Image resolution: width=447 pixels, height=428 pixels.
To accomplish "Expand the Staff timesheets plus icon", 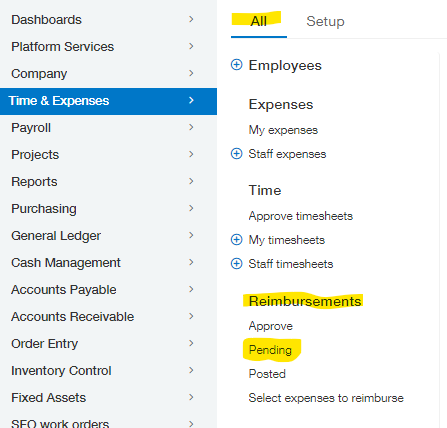I will tap(236, 264).
